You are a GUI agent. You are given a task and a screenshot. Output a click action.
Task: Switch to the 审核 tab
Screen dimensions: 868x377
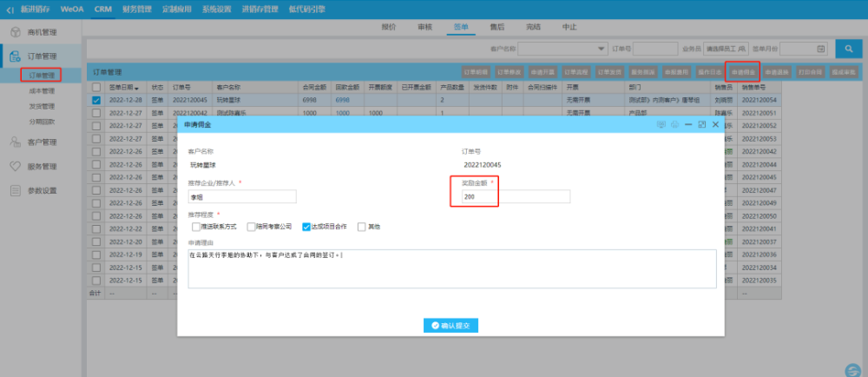click(424, 27)
